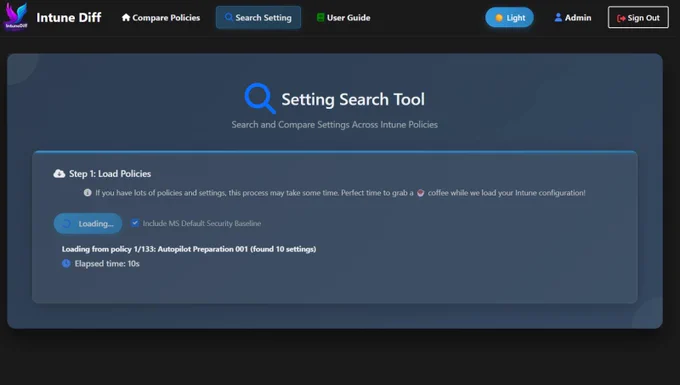Viewport: 680px width, 385px height.
Task: Click the cloud icon beside Step 1
Action: 59,174
